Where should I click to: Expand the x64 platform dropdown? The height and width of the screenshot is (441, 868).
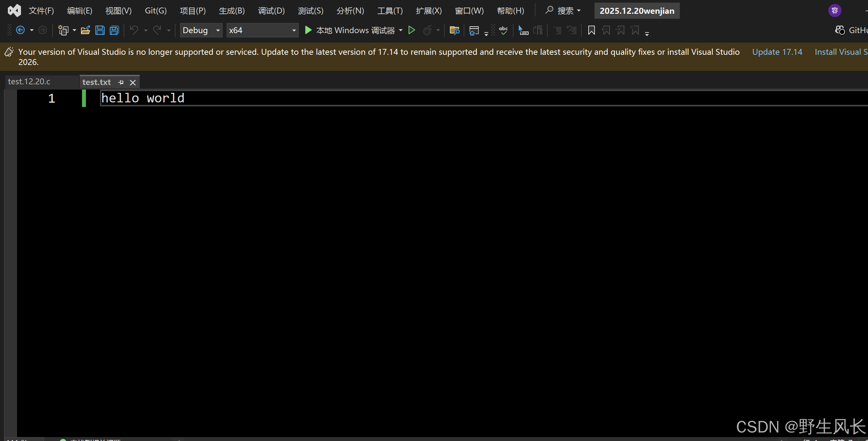point(294,30)
